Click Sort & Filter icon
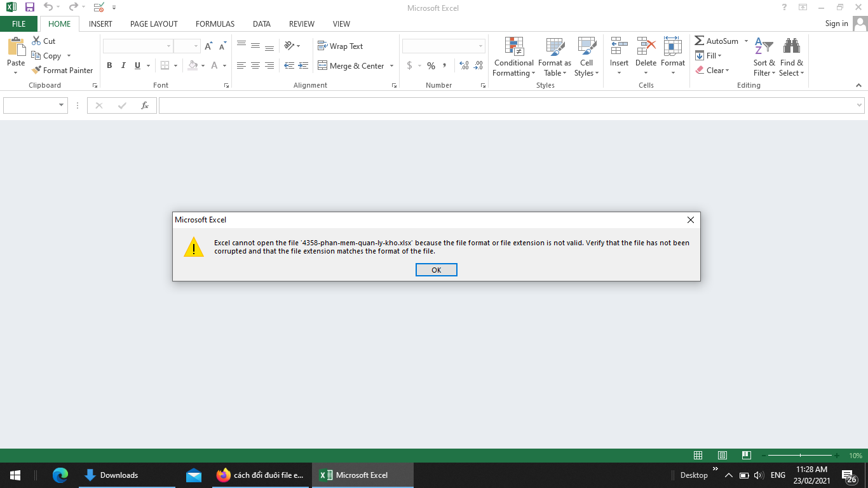The image size is (868, 488). coord(764,46)
